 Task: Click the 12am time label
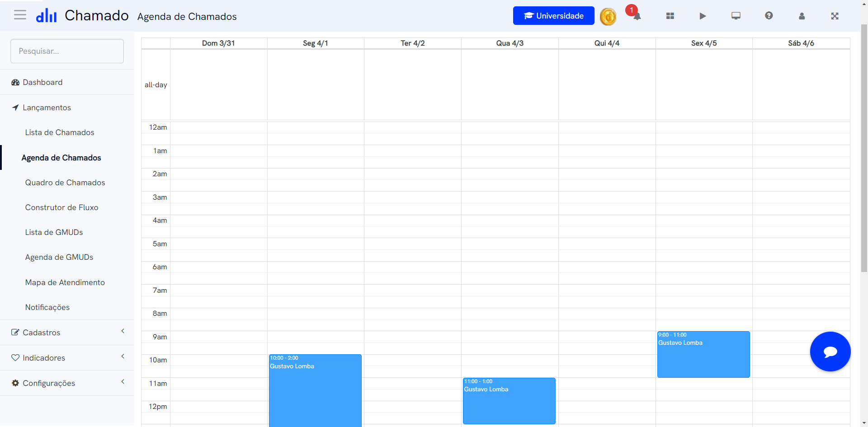click(x=158, y=127)
